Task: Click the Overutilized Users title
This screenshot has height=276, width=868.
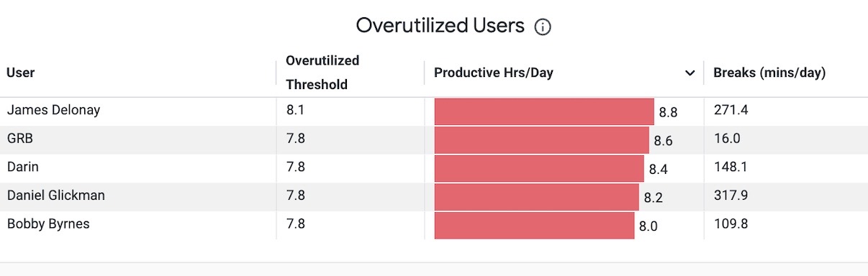Action: tap(440, 26)
